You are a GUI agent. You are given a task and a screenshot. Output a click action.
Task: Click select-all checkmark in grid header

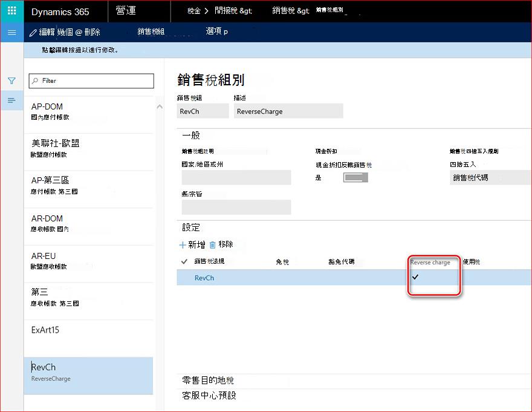coord(184,261)
